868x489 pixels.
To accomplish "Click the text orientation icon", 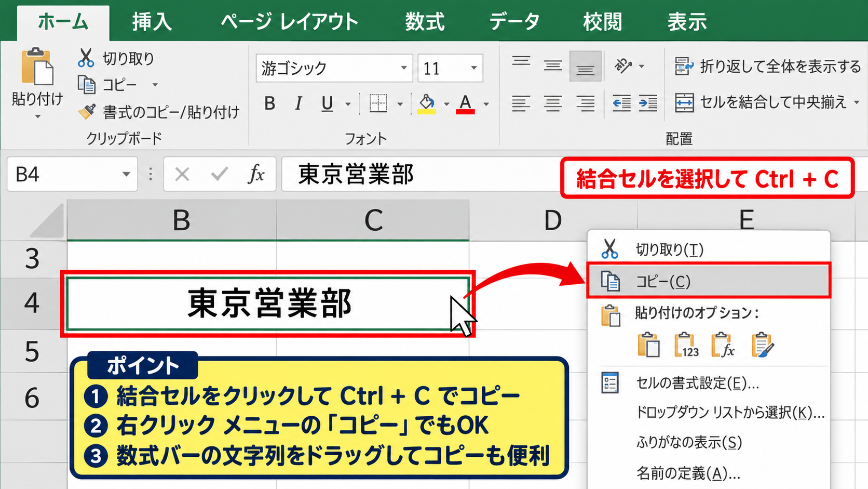I will click(623, 66).
